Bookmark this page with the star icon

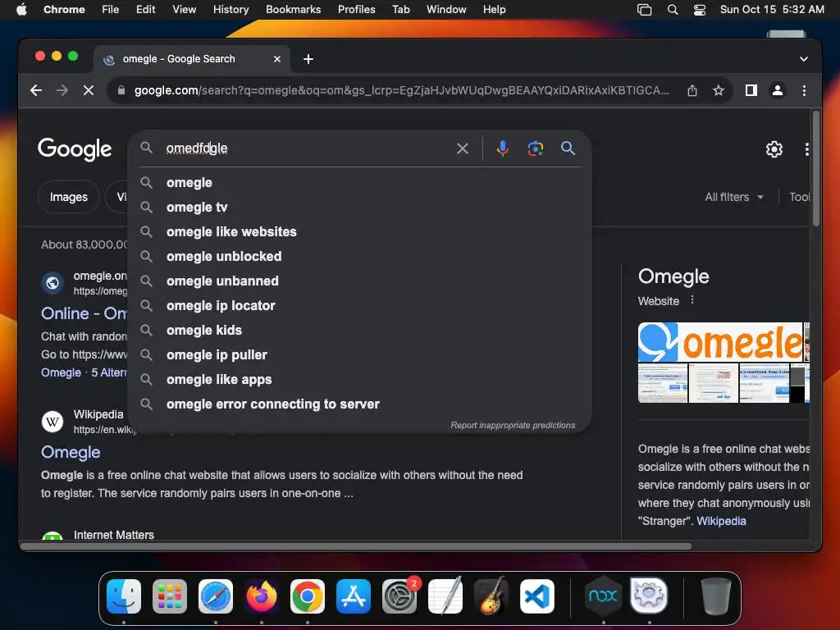pos(719,90)
